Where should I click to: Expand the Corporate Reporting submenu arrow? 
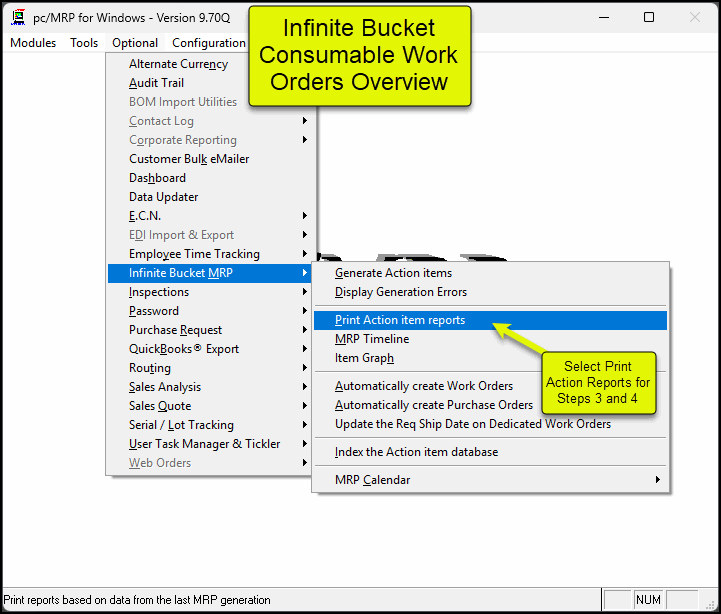pos(304,139)
